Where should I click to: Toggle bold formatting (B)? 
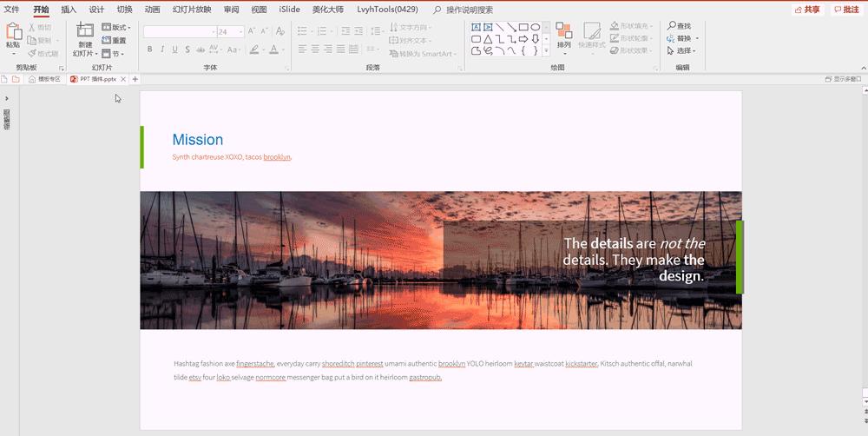(x=149, y=50)
